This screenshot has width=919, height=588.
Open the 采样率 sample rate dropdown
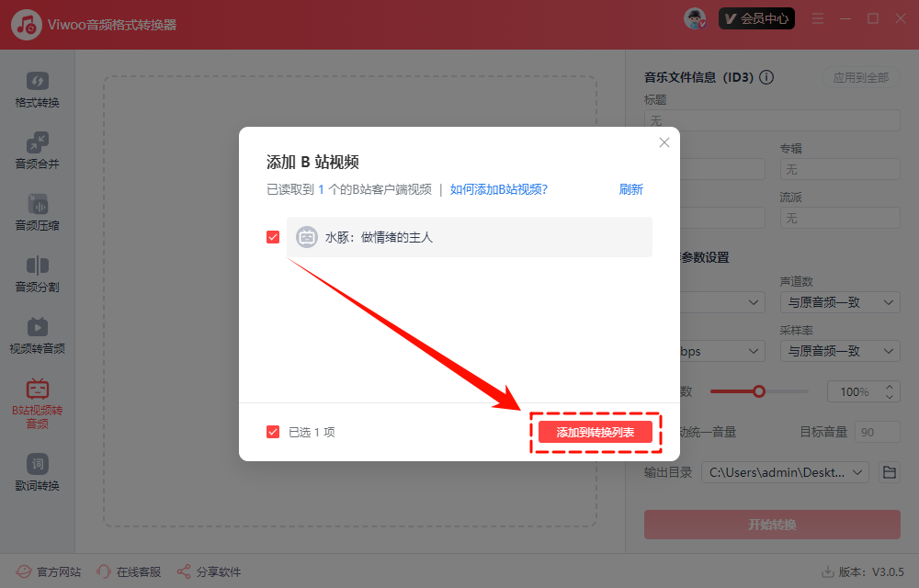(839, 351)
